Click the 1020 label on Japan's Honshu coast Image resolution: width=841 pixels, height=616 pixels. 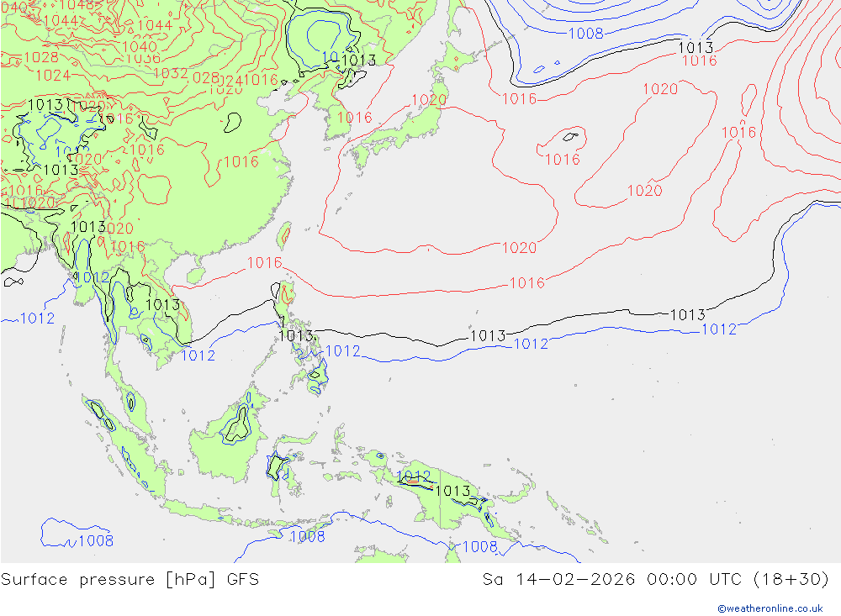click(429, 100)
